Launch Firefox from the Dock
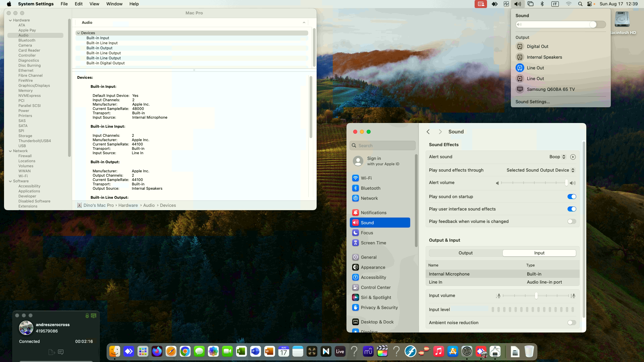644x362 pixels. 157,351
